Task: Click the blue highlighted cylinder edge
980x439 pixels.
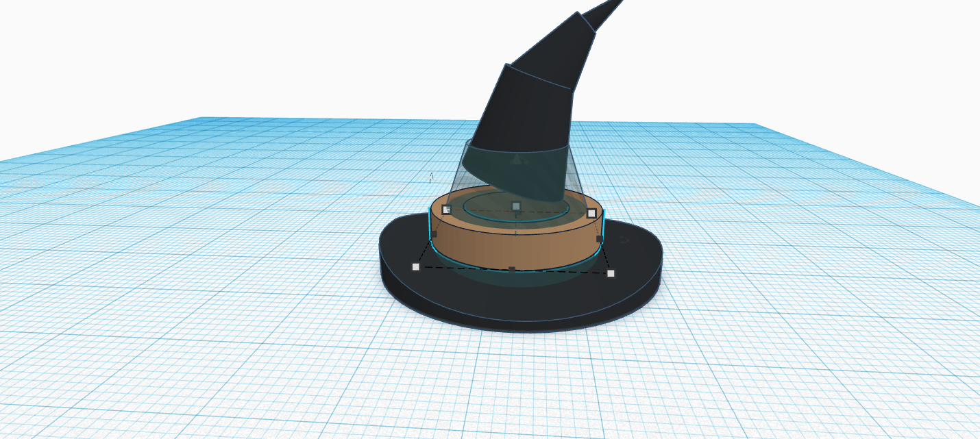Action: click(430, 226)
